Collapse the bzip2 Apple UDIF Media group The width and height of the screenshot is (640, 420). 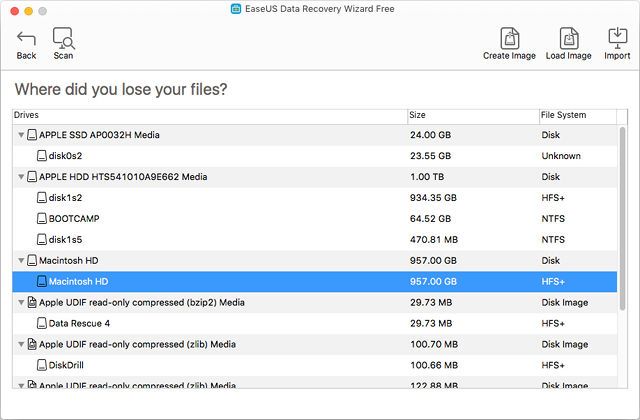22,302
